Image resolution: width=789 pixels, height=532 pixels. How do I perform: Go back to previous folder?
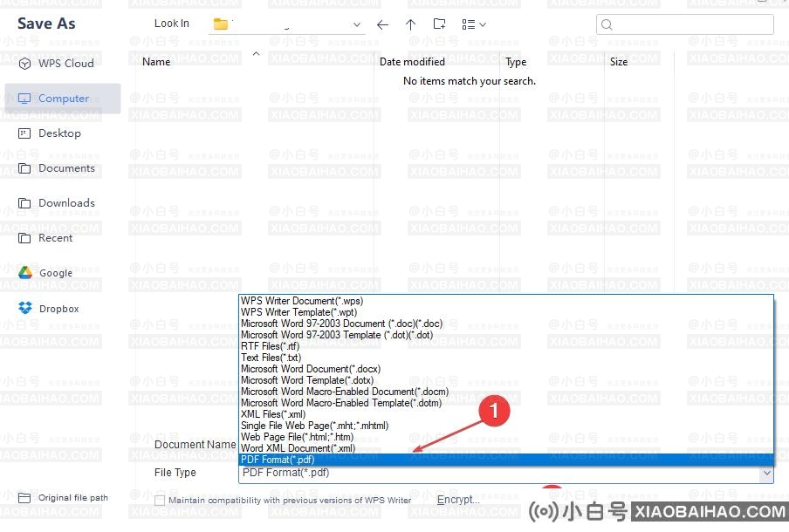(x=382, y=24)
